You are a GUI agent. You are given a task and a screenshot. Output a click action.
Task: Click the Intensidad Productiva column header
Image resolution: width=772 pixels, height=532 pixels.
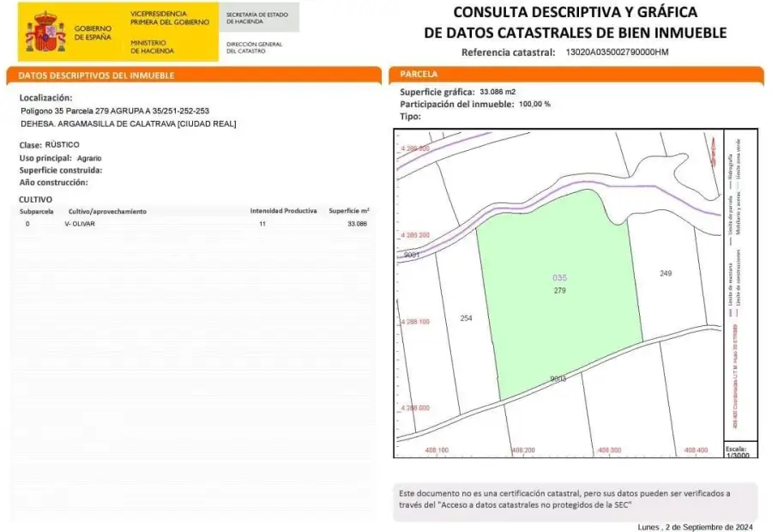tap(283, 211)
